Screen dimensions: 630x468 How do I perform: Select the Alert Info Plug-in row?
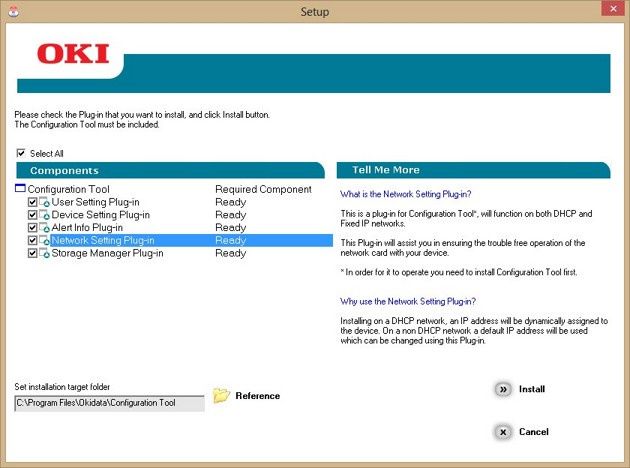[180, 228]
